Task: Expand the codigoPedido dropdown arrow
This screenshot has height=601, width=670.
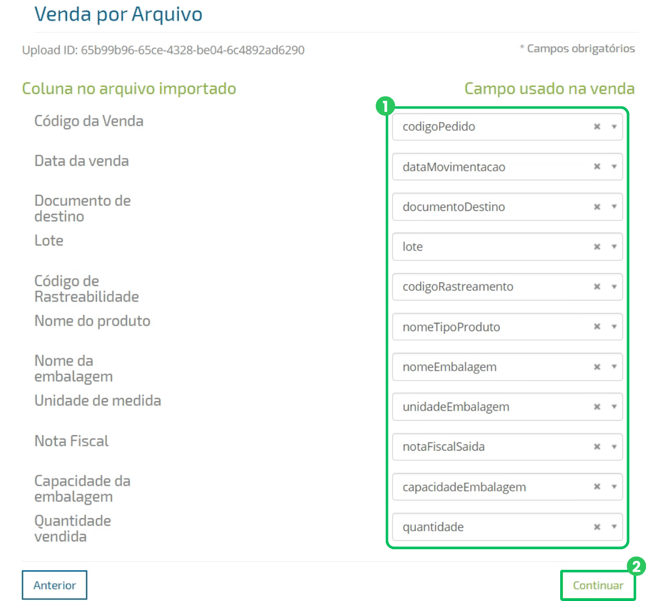Action: pyautogui.click(x=614, y=127)
